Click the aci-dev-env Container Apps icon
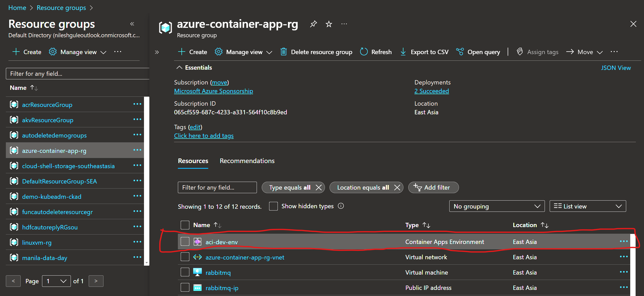 pos(197,242)
